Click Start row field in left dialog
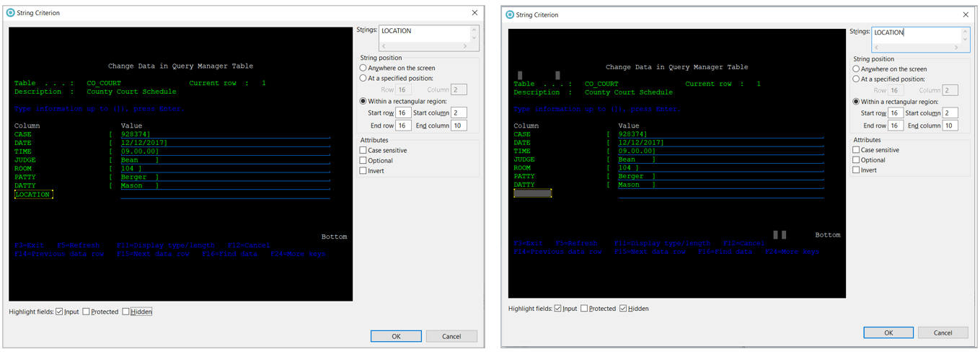This screenshot has width=980, height=352. pyautogui.click(x=403, y=113)
